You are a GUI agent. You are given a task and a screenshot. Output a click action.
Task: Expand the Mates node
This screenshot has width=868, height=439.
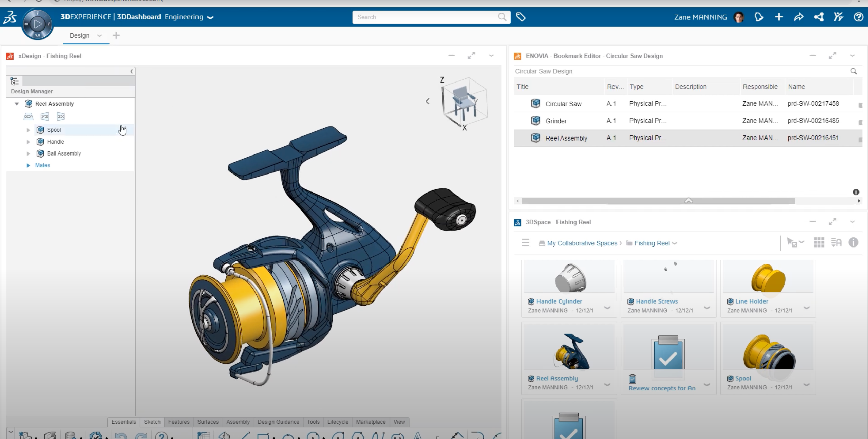[29, 165]
